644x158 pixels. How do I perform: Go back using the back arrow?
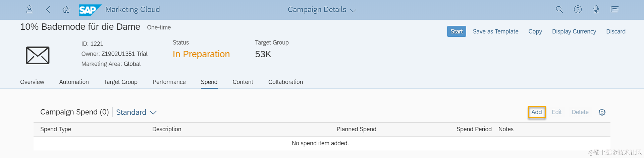(48, 9)
